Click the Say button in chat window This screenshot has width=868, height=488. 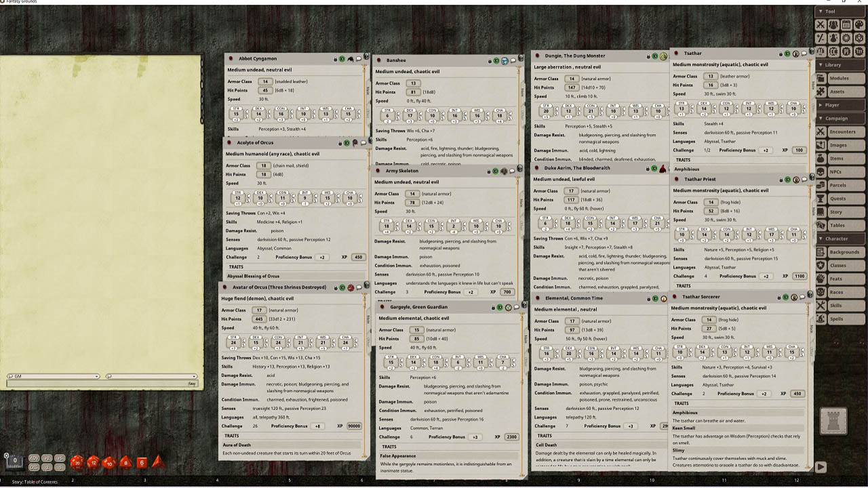(x=191, y=383)
